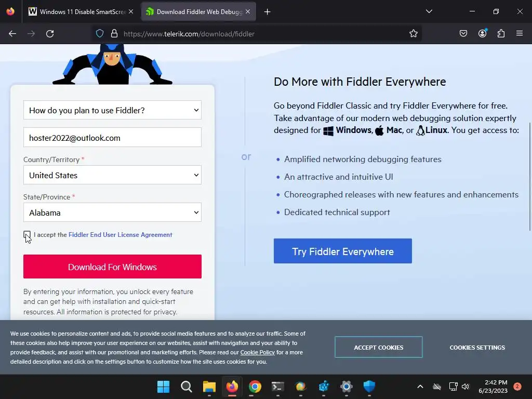Open 'How do you plan to use Fiddler?' dropdown

tap(112, 110)
